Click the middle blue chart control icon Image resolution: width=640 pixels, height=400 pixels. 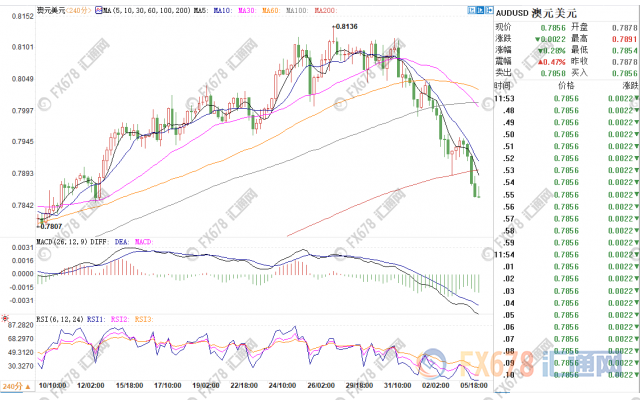(x=480, y=10)
